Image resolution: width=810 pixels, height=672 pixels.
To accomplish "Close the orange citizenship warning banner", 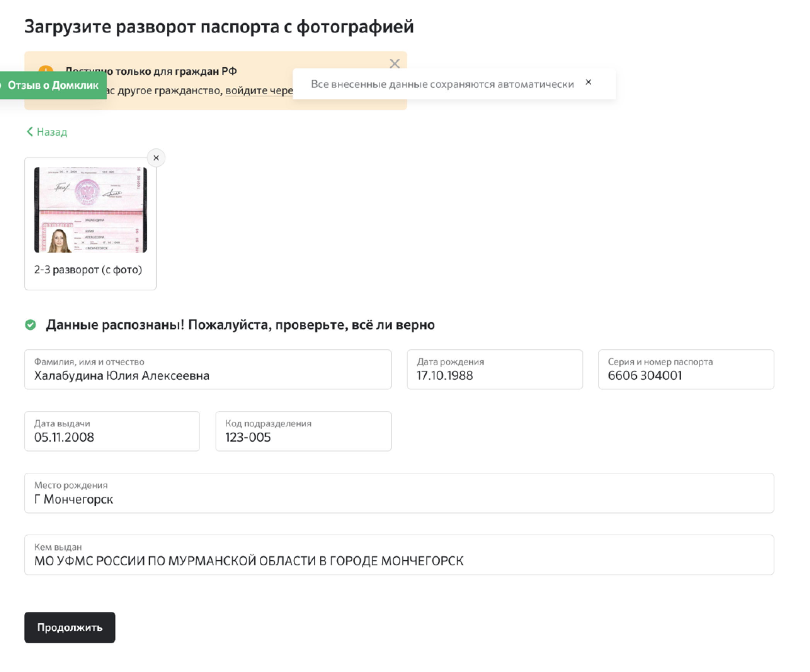I will [x=394, y=63].
